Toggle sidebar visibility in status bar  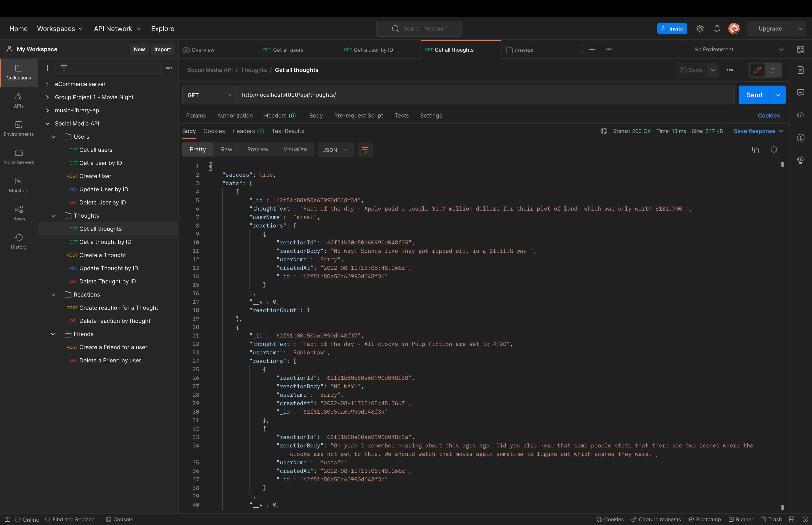8,519
